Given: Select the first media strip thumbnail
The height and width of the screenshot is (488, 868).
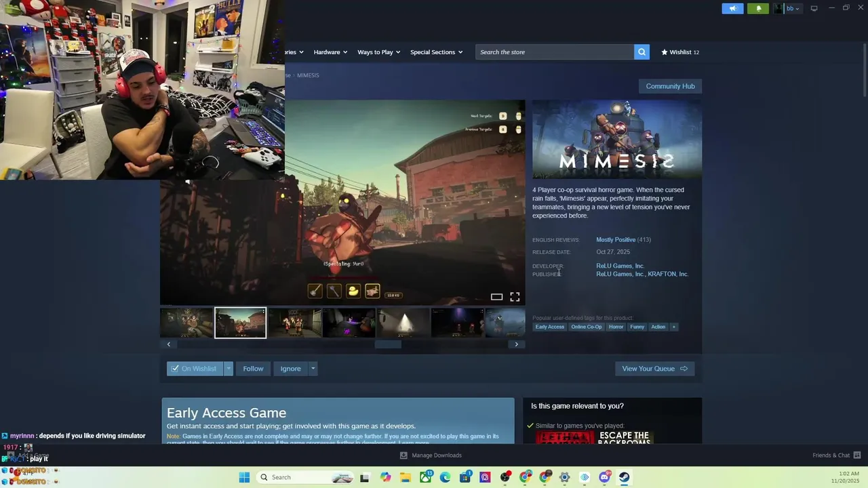Looking at the screenshot, I should 186,323.
